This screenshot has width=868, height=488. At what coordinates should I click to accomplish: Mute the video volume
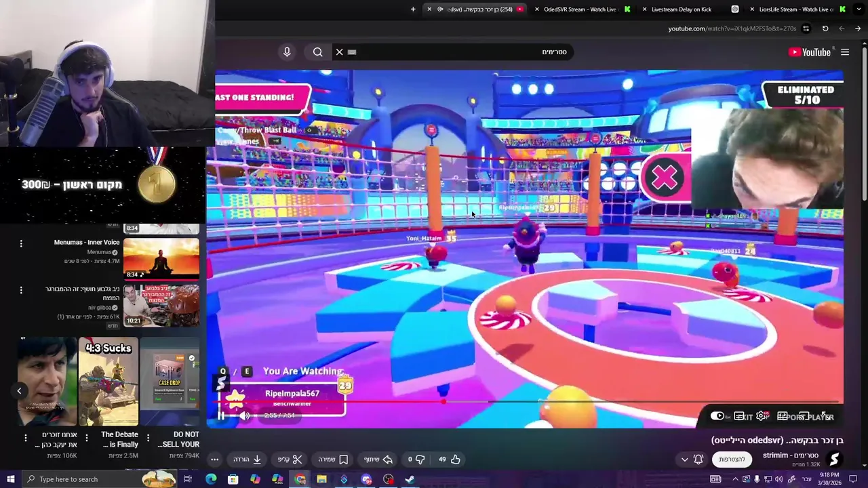point(245,415)
